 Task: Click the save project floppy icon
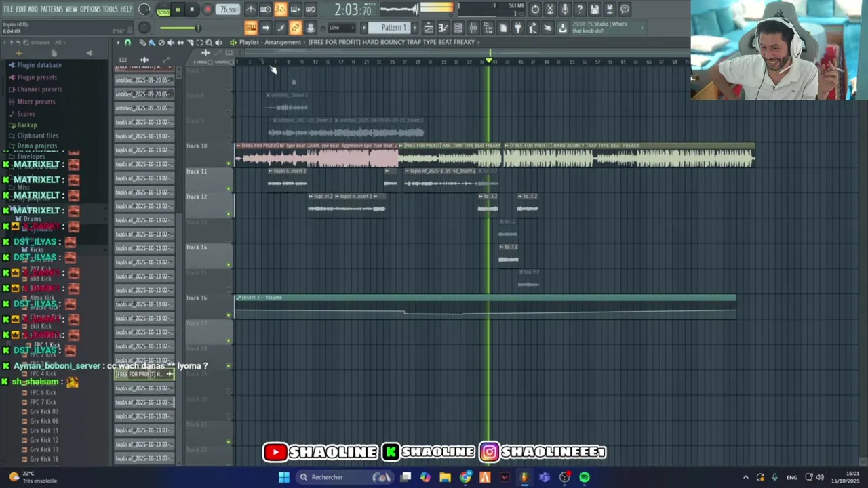595,9
